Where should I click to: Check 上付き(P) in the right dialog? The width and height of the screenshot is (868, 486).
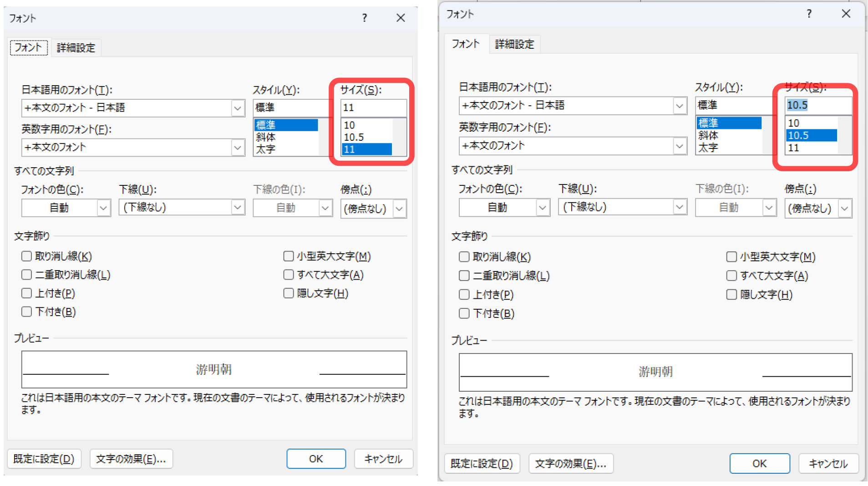[x=464, y=295]
